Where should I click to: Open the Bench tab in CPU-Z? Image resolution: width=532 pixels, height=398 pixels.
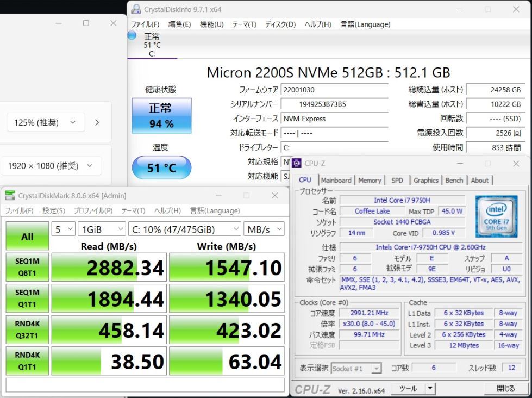pyautogui.click(x=454, y=181)
